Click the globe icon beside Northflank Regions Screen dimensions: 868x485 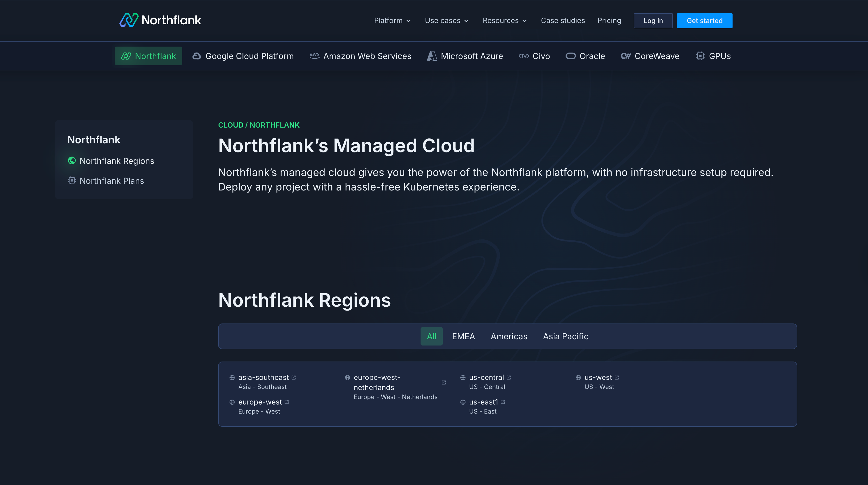click(72, 161)
